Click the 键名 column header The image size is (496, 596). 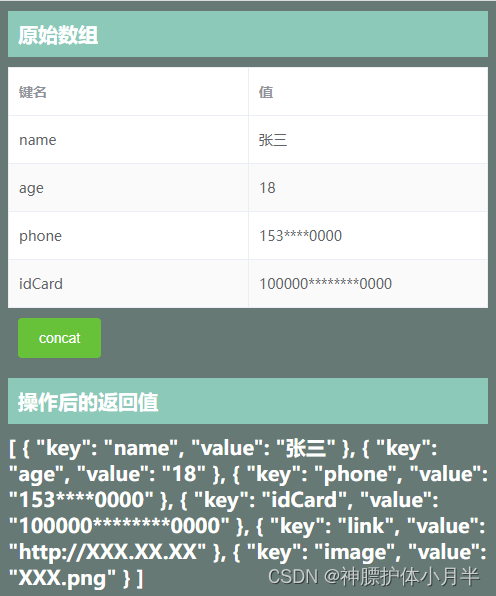128,92
